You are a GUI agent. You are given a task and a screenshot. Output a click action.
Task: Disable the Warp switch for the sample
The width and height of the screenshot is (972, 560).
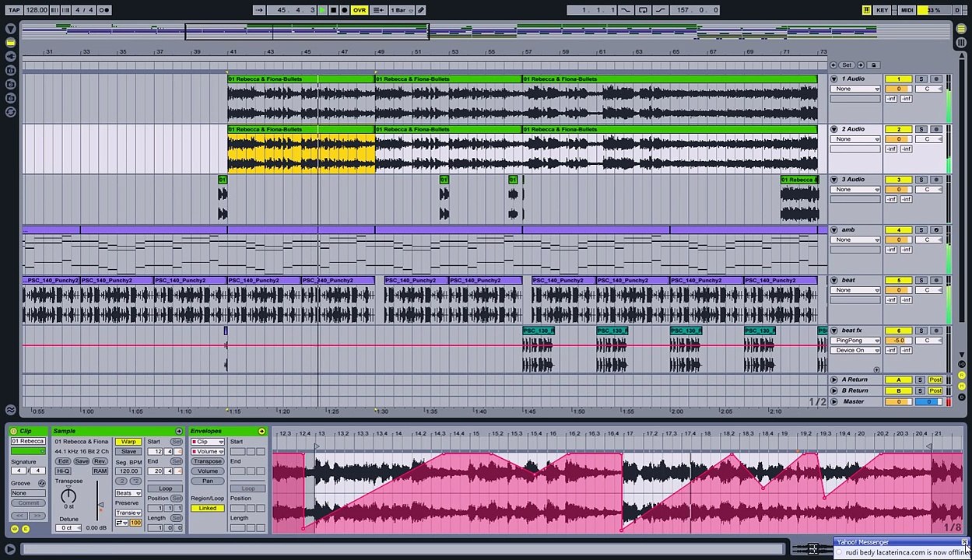pos(128,442)
